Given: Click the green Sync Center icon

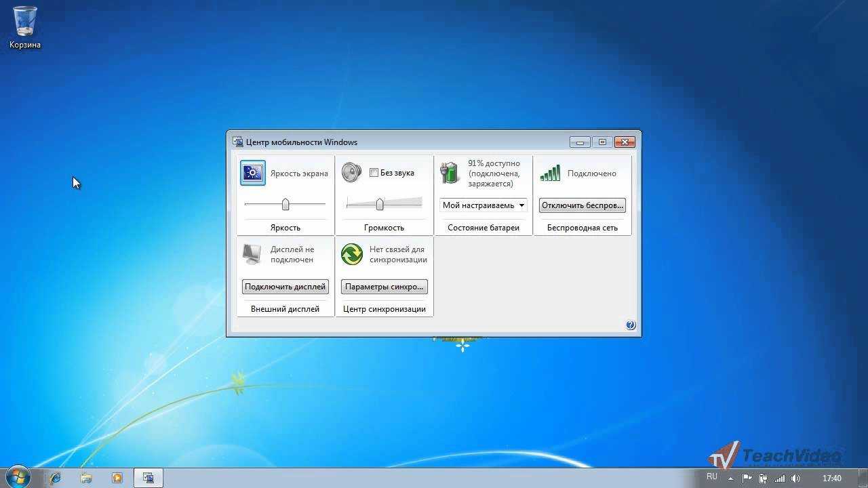Looking at the screenshot, I should (352, 254).
